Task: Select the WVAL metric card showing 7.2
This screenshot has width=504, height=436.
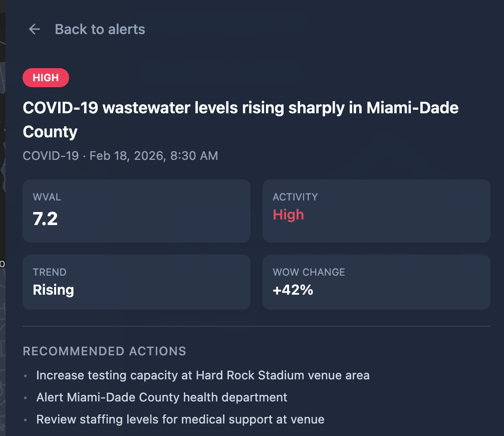Action: tap(136, 210)
